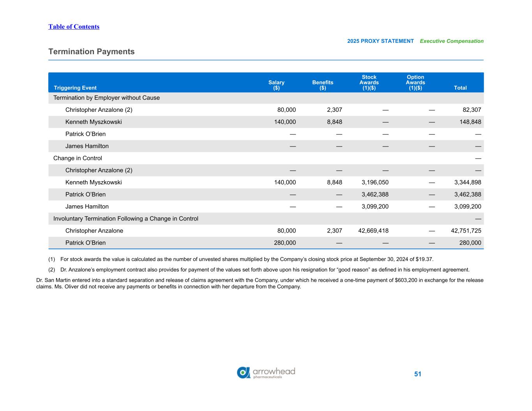Click the 2025 PROXY STATEMENT header text
The image size is (532, 411).
tap(380, 41)
